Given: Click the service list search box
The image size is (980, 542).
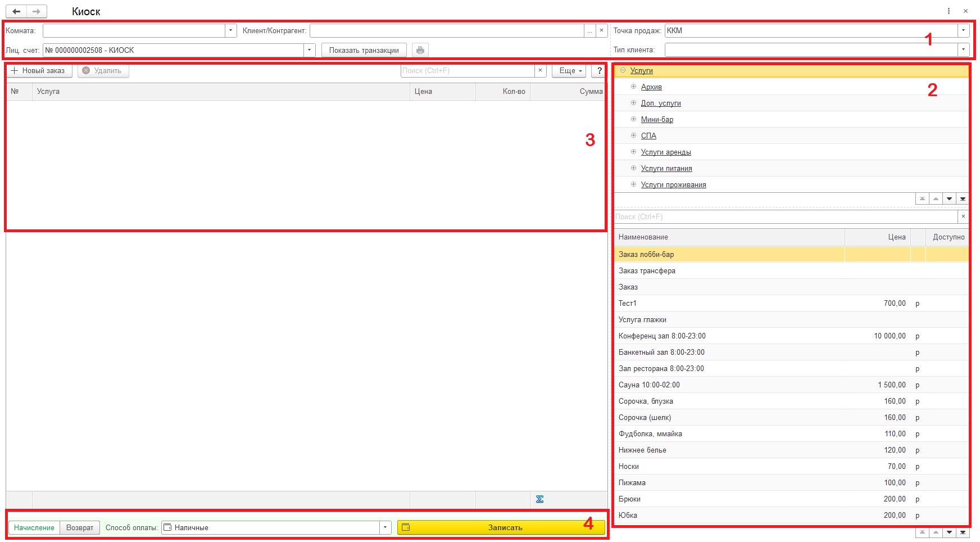Looking at the screenshot, I should [786, 216].
